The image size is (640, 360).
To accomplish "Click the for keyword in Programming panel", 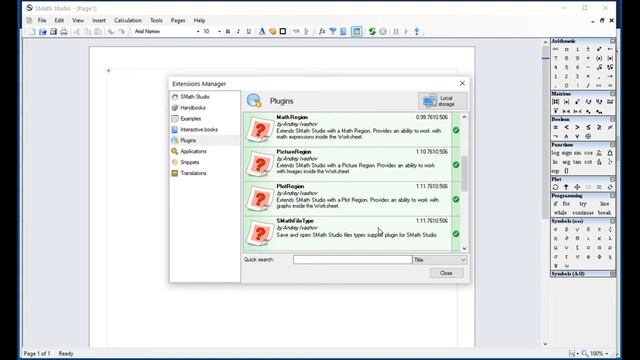I will [567, 204].
